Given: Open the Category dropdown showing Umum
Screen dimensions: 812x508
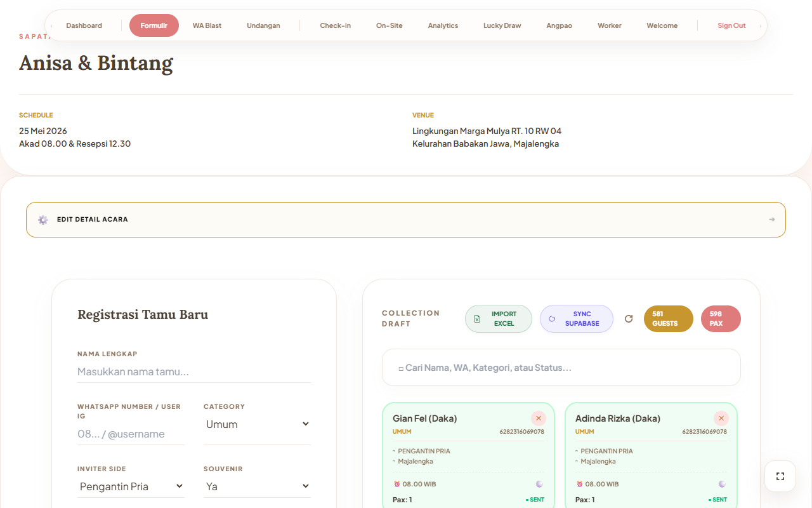Looking at the screenshot, I should click(257, 424).
